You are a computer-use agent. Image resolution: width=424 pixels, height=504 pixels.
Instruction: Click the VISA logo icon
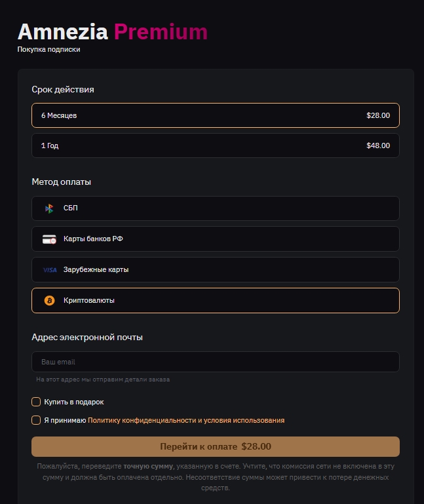coord(50,269)
